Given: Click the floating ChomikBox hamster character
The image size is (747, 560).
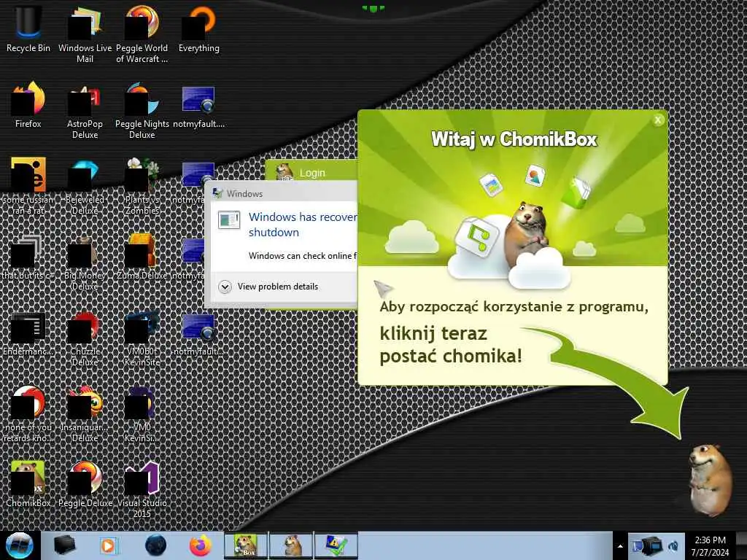Looking at the screenshot, I should tap(710, 480).
